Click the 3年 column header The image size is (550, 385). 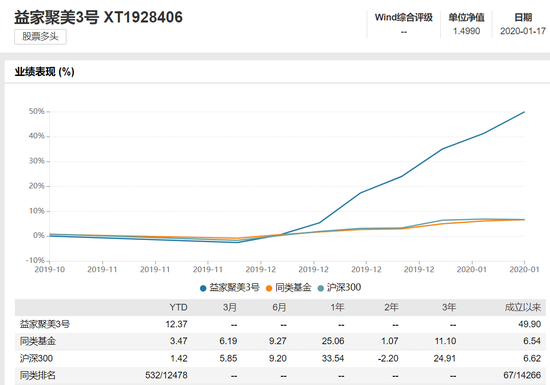(x=449, y=308)
